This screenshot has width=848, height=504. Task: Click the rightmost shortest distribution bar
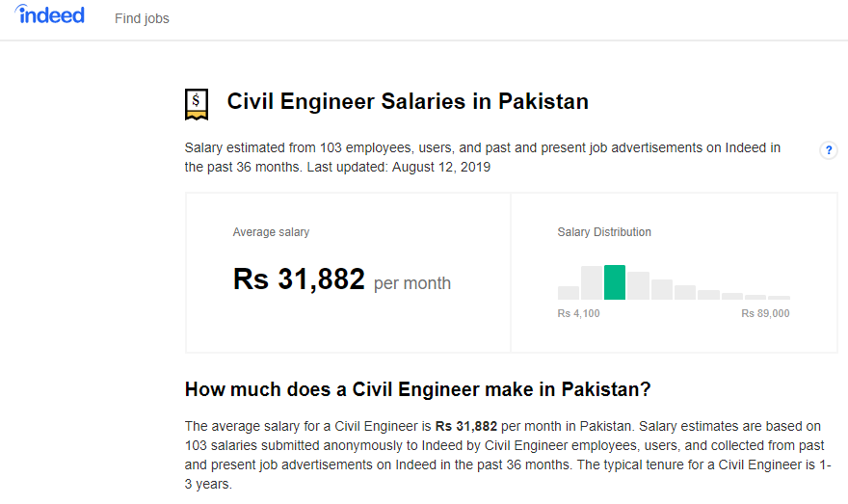click(780, 298)
